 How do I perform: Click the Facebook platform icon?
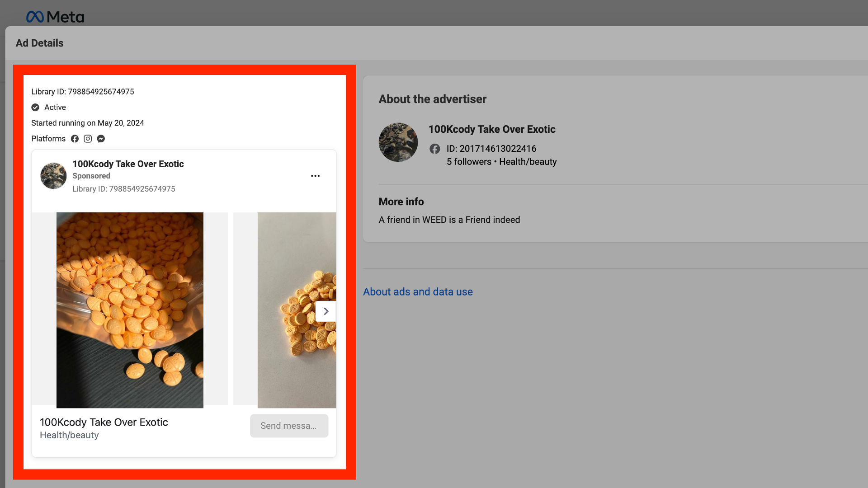pos(75,139)
